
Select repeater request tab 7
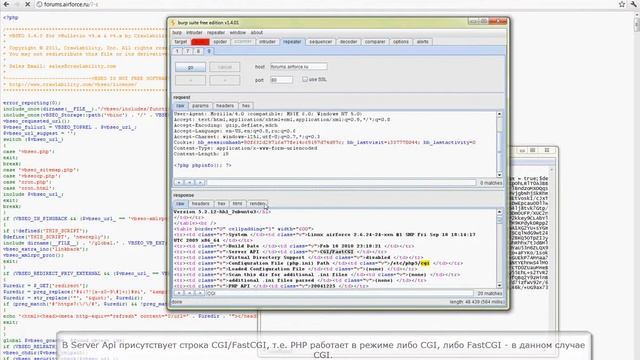point(188,51)
